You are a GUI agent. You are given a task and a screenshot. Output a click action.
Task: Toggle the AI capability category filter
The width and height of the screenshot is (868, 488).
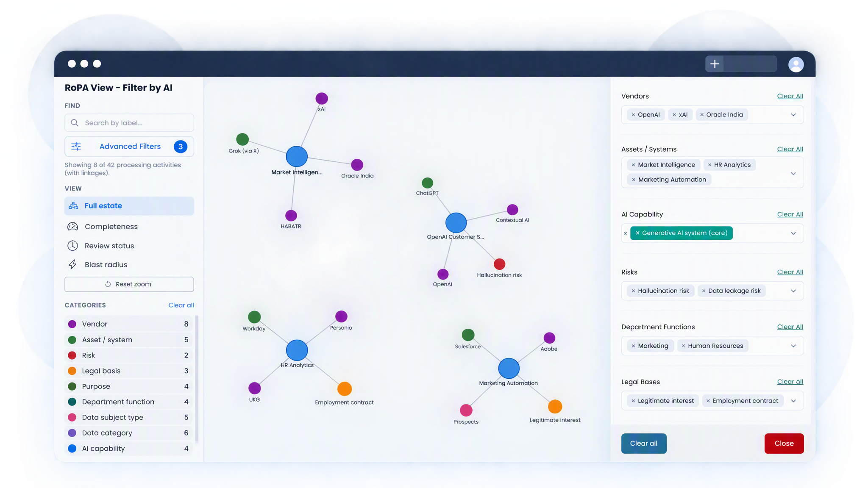point(128,449)
